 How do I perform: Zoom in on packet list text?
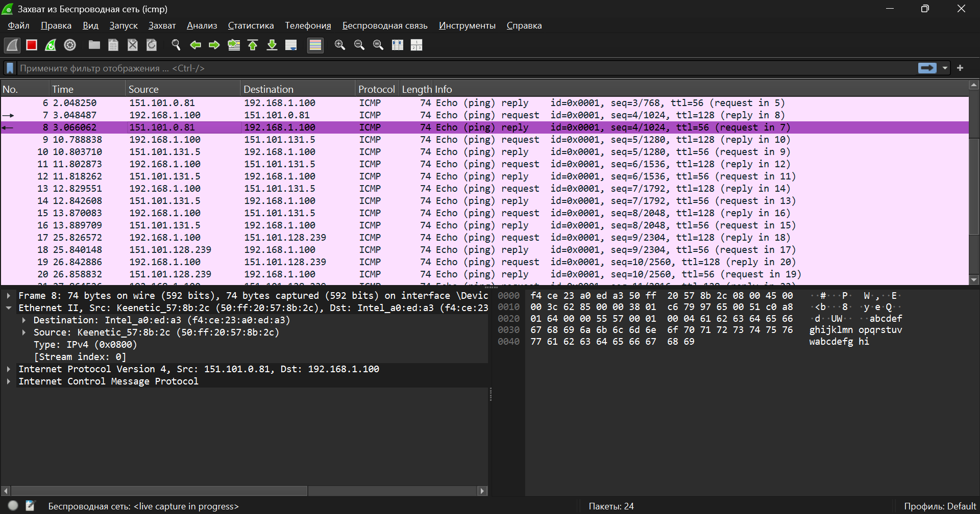pos(340,45)
